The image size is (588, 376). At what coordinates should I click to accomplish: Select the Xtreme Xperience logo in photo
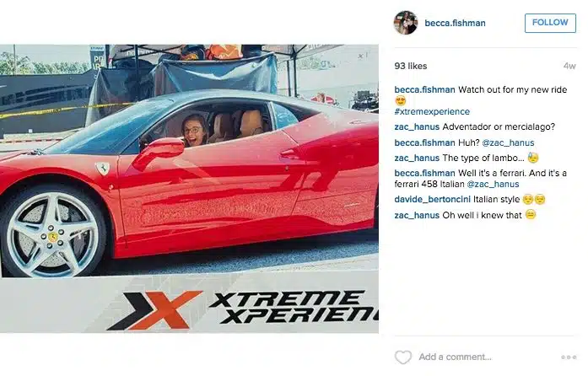coord(243,309)
